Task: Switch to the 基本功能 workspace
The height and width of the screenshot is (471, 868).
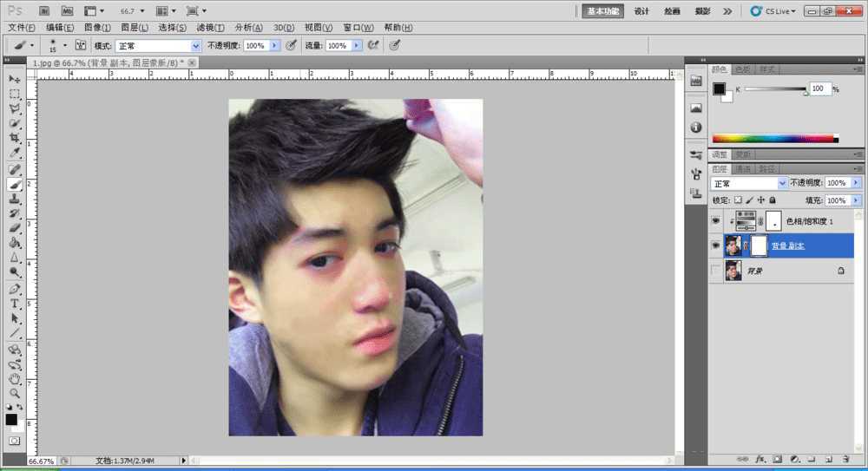Action: coord(603,11)
